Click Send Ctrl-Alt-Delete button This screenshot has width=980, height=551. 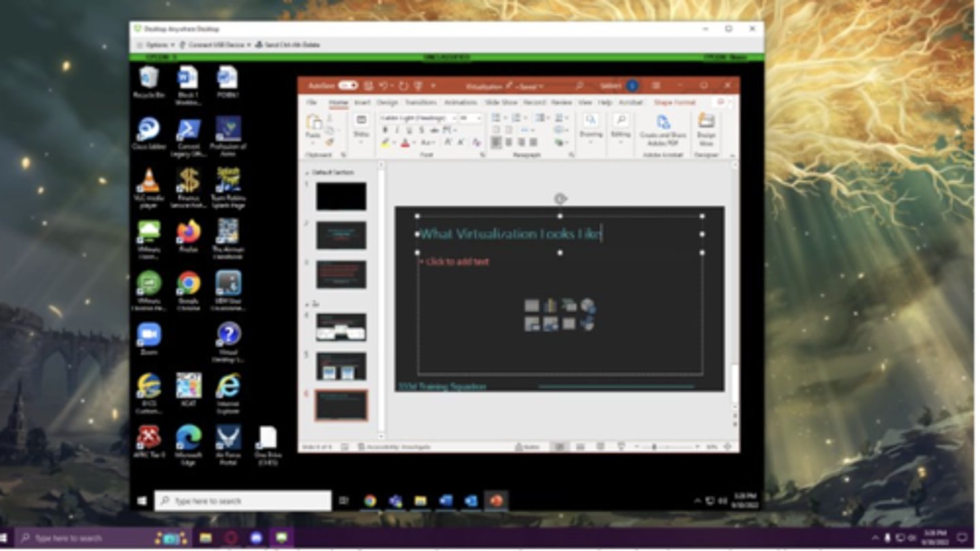coord(287,45)
